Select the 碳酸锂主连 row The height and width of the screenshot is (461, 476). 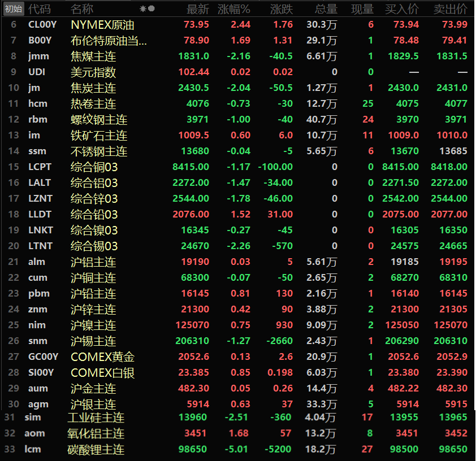[96, 450]
